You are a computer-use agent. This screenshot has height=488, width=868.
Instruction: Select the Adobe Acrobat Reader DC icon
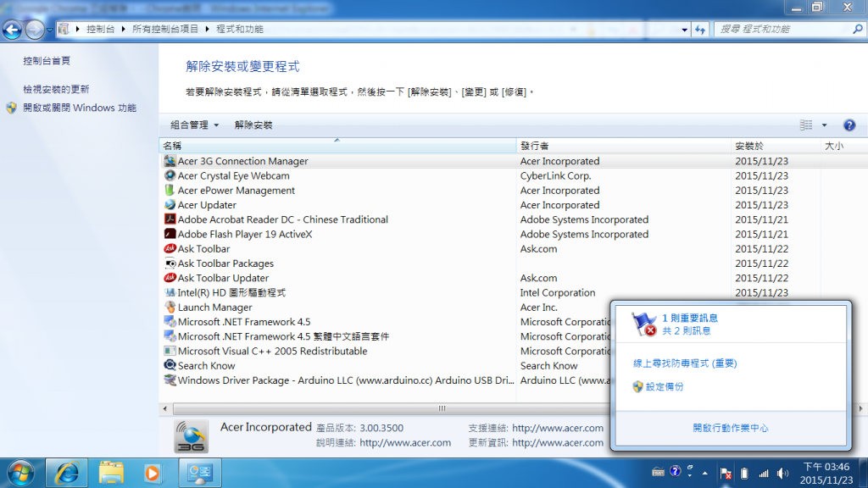(170, 219)
